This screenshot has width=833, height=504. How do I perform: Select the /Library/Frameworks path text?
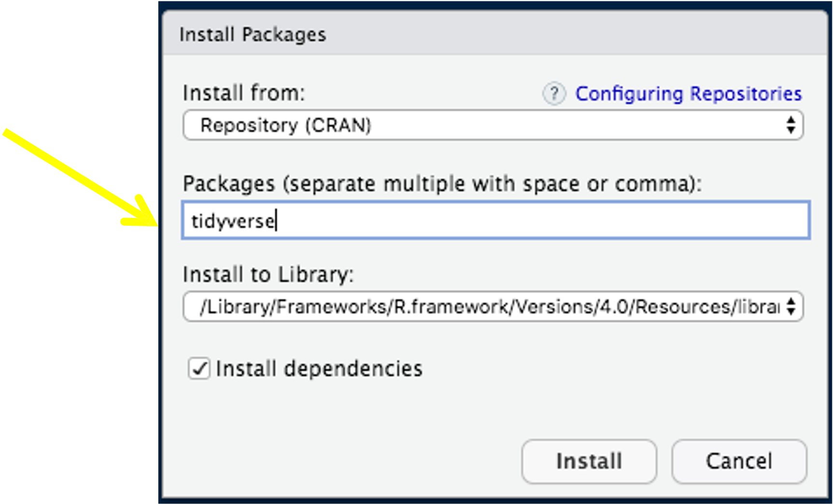tap(489, 307)
